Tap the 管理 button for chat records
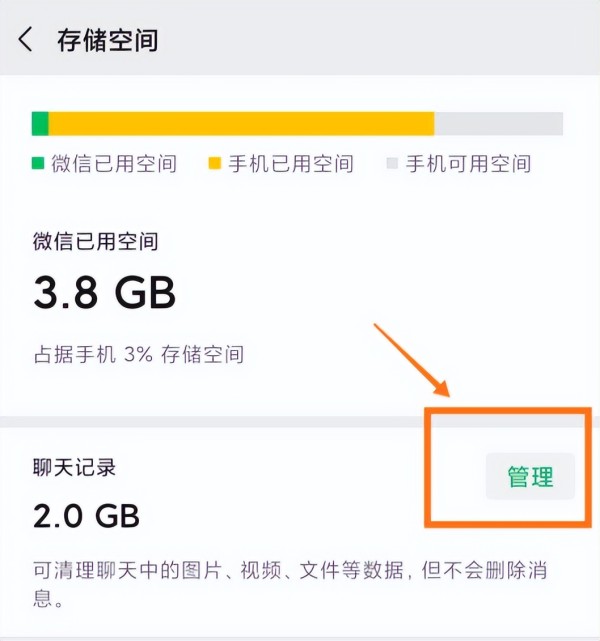Screen dimensions: 600x641 coord(530,476)
